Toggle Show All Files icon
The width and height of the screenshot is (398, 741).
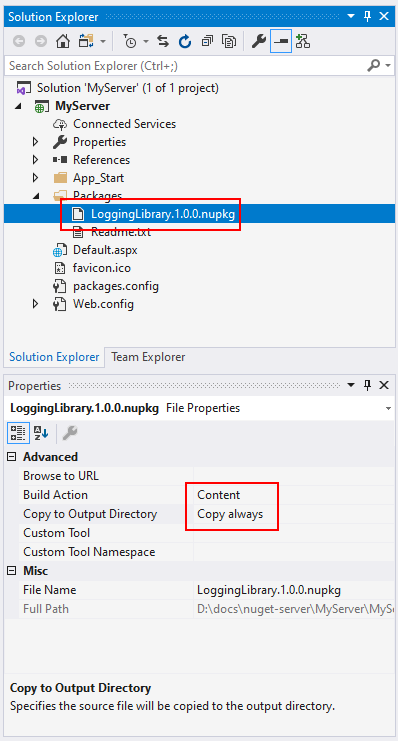pos(229,42)
